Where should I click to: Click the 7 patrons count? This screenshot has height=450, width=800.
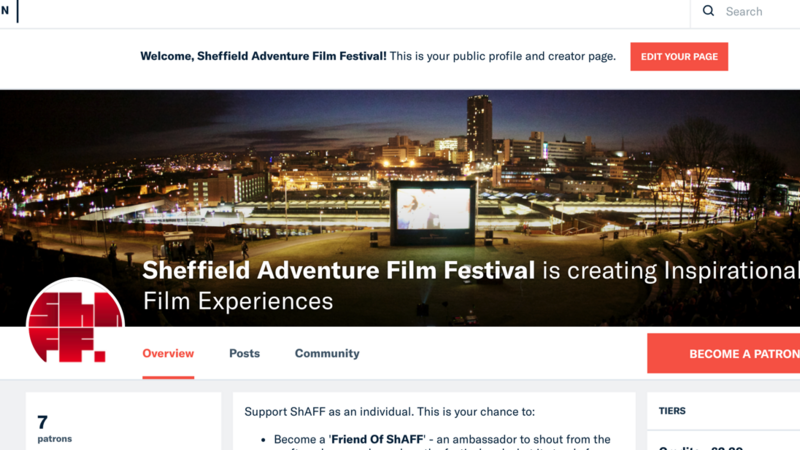tap(43, 422)
